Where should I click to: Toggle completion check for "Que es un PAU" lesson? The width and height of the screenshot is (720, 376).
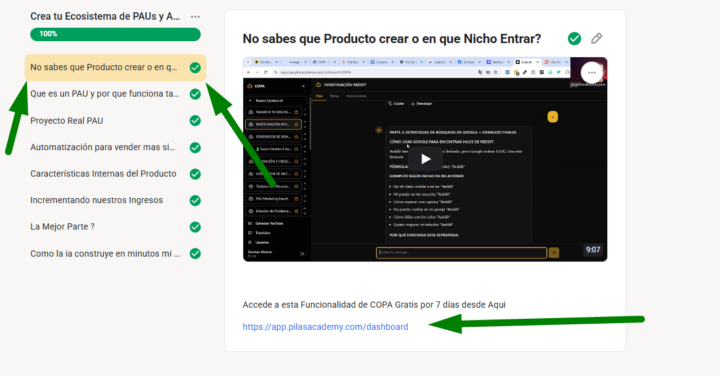pos(195,94)
